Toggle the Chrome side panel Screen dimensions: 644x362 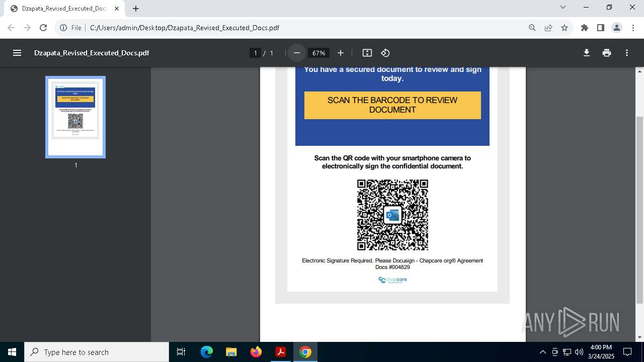point(601,28)
